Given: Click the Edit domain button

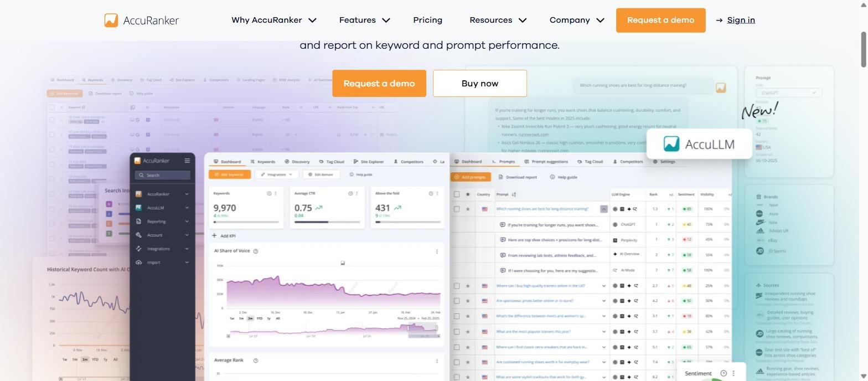Looking at the screenshot, I should (x=320, y=174).
